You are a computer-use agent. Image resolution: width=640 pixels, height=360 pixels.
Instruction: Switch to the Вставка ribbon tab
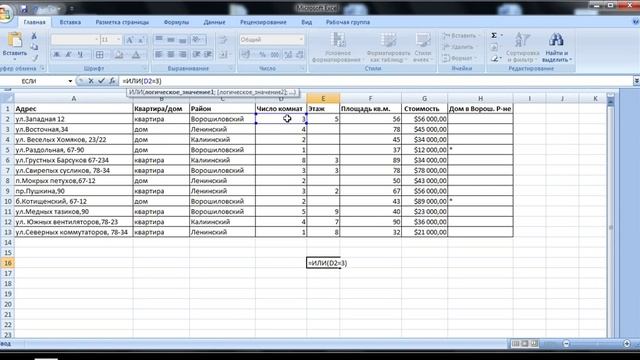[70, 22]
